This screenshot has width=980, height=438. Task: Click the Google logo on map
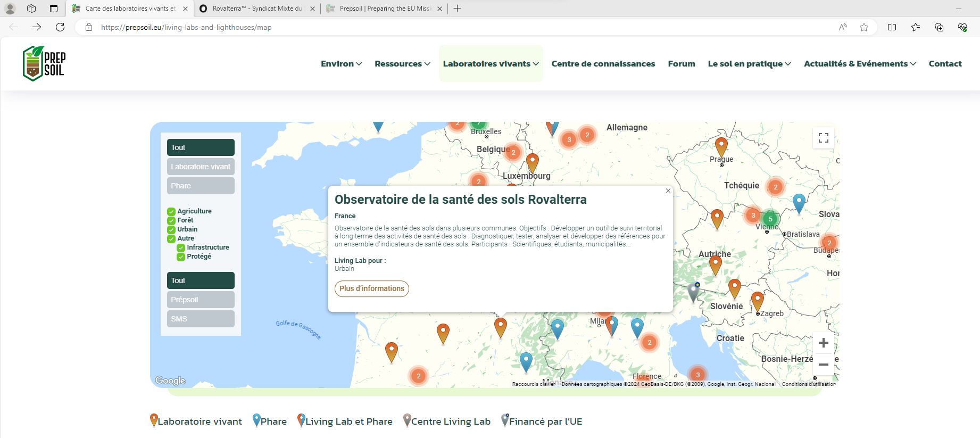pos(170,381)
